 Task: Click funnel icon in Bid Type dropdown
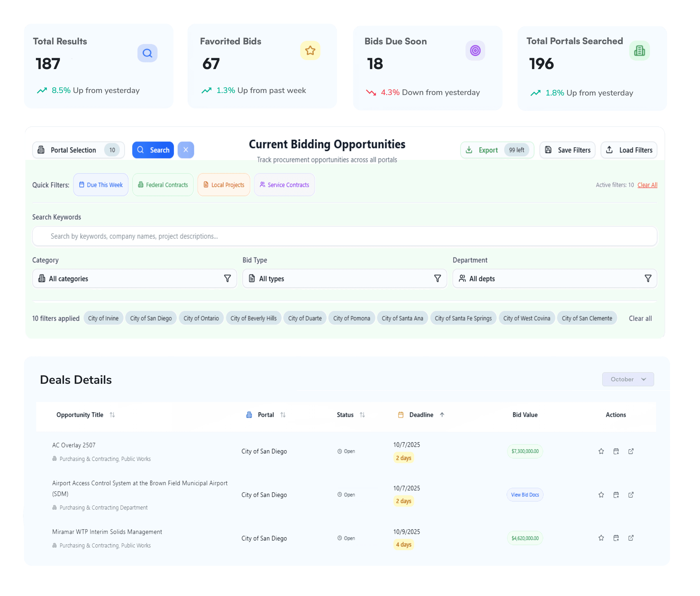click(437, 278)
